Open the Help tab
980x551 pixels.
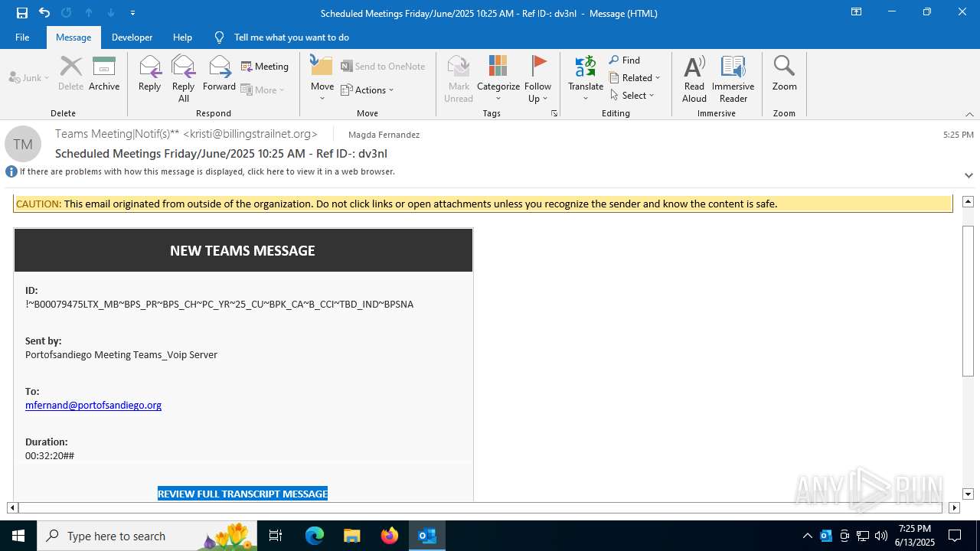pos(182,37)
